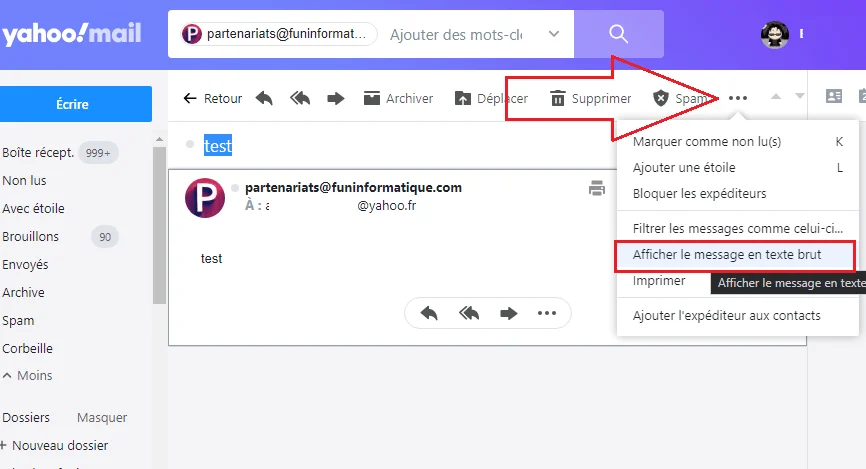The height and width of the screenshot is (469, 866).
Task: Open the Envoyés folder
Action: click(25, 264)
